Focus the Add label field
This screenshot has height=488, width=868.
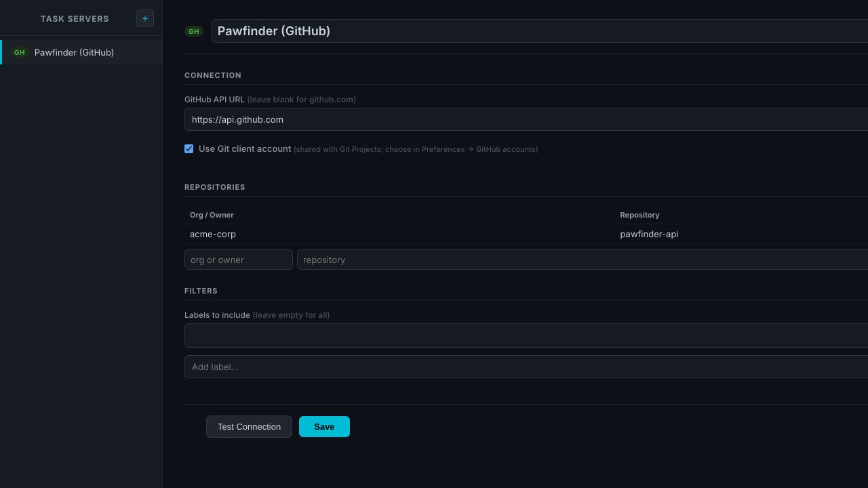pyautogui.click(x=526, y=367)
